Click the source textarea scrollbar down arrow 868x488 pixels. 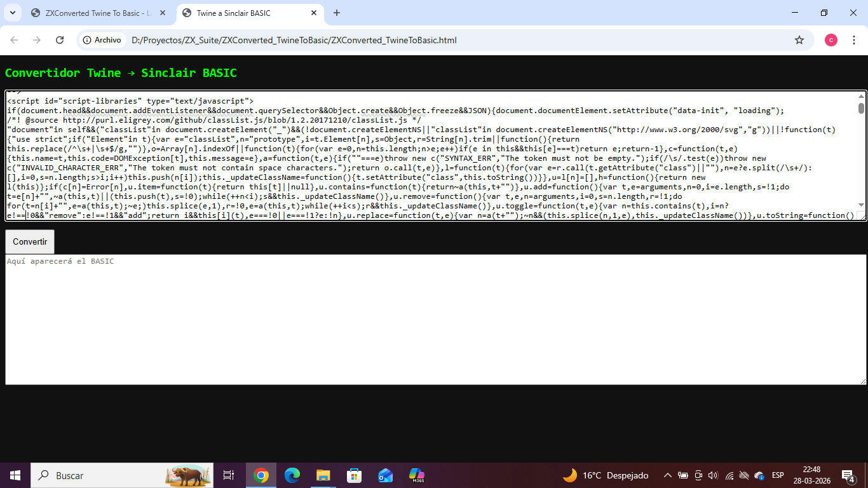click(862, 205)
